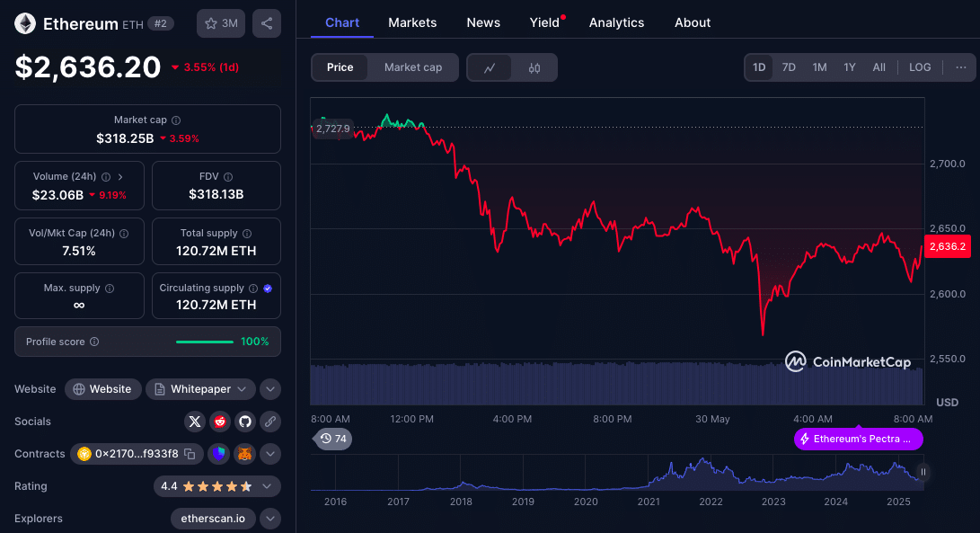
Task: Switch chart to line view
Action: click(x=490, y=67)
